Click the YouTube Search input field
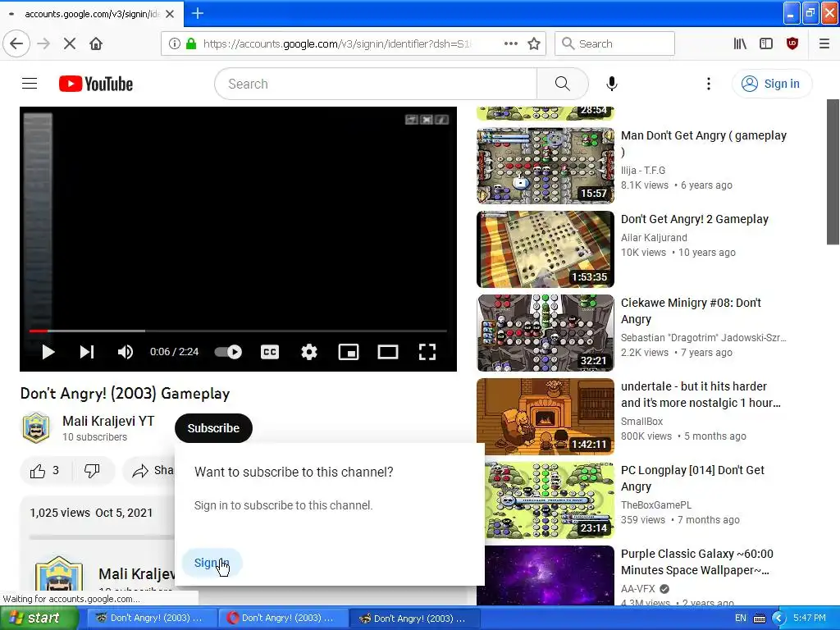840x630 pixels. point(376,84)
